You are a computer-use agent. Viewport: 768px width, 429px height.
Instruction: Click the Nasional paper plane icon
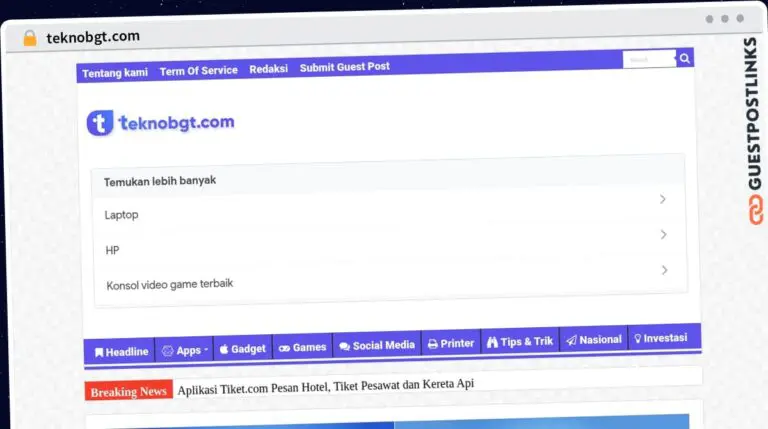571,340
